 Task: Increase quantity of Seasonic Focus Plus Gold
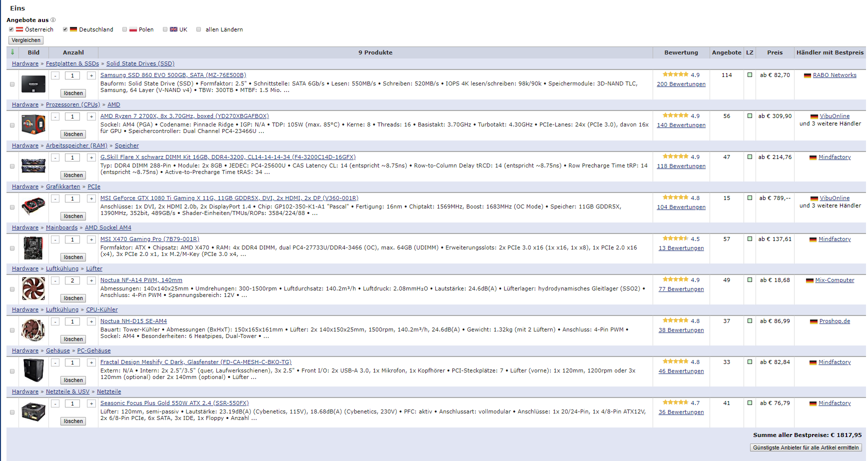(x=91, y=403)
